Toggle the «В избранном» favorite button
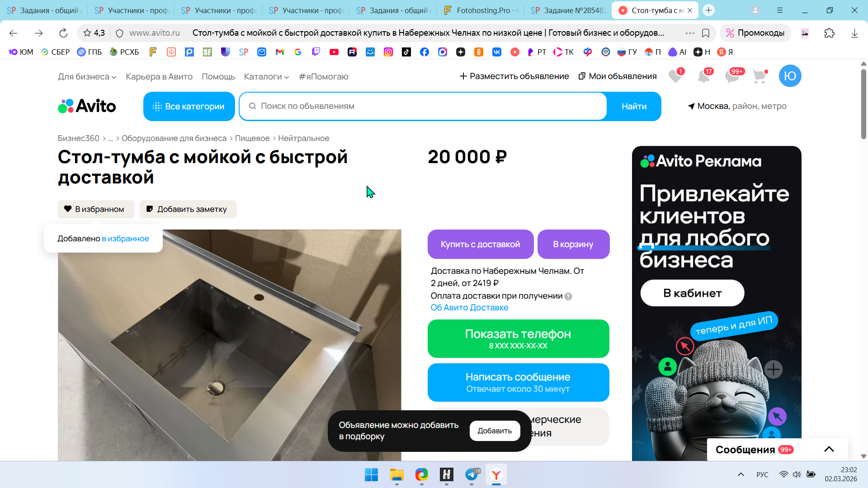This screenshot has height=488, width=868. (96, 209)
